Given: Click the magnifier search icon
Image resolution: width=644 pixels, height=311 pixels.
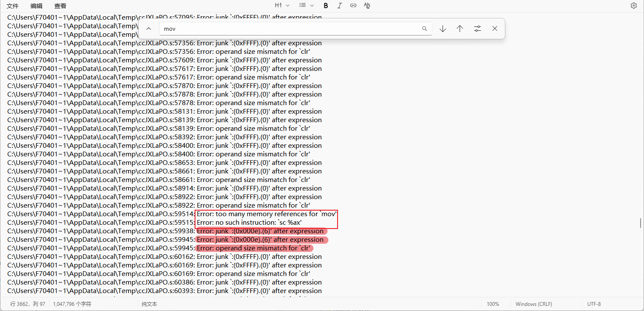Looking at the screenshot, I should tap(425, 29).
